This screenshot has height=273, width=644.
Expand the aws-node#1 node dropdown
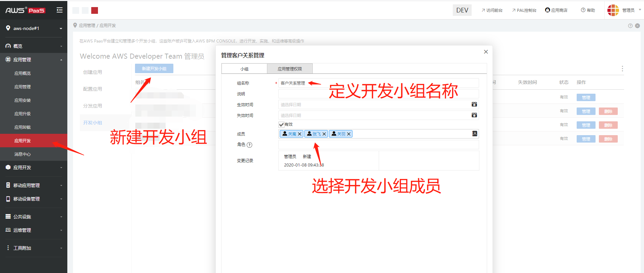(x=61, y=29)
